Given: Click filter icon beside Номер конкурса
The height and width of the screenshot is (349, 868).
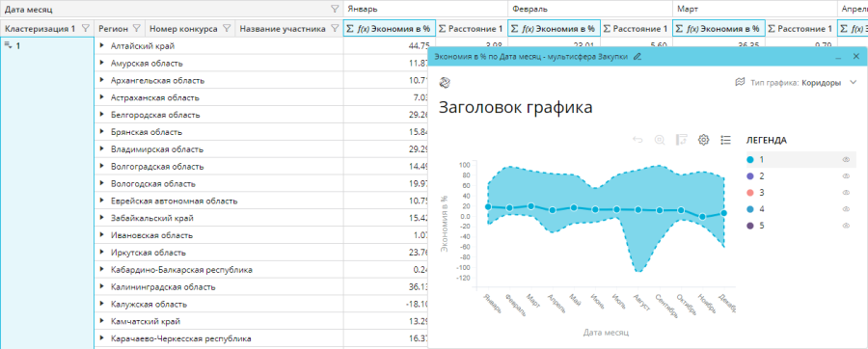Looking at the screenshot, I should click(x=226, y=28).
